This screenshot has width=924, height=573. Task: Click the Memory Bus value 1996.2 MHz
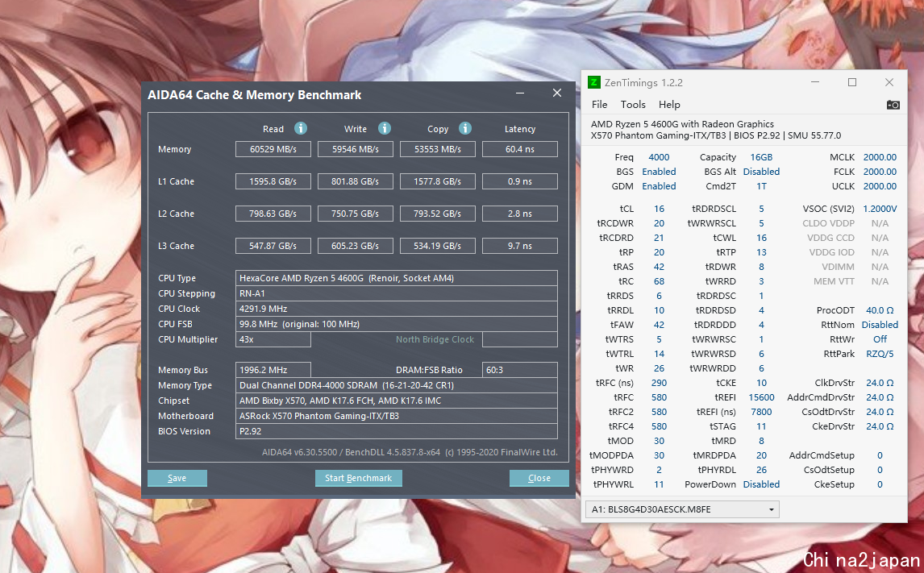click(273, 370)
